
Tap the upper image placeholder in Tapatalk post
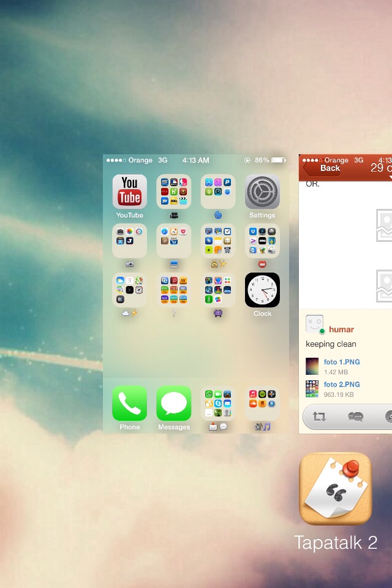384,225
